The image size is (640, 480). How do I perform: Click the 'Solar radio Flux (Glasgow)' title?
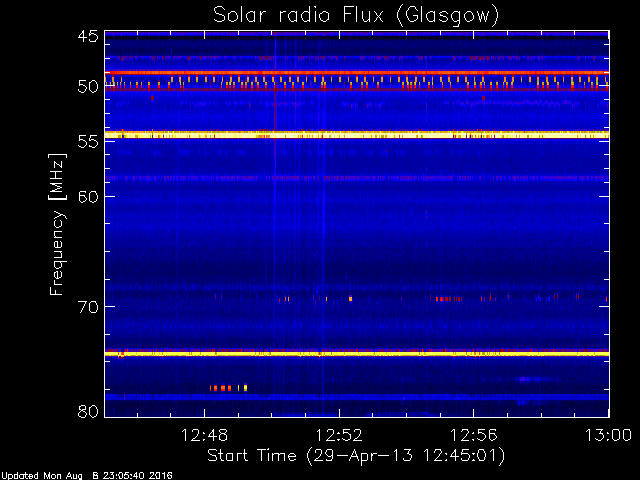(356, 16)
